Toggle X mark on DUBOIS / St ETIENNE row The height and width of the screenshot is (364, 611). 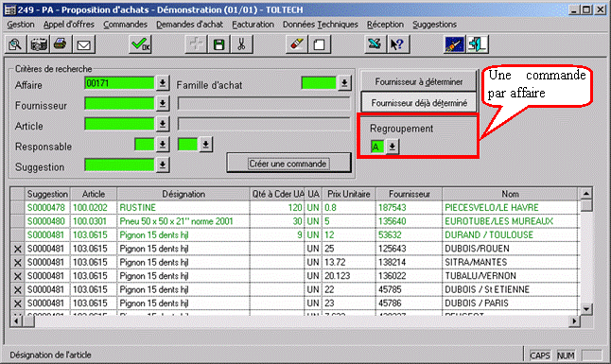[x=18, y=289]
